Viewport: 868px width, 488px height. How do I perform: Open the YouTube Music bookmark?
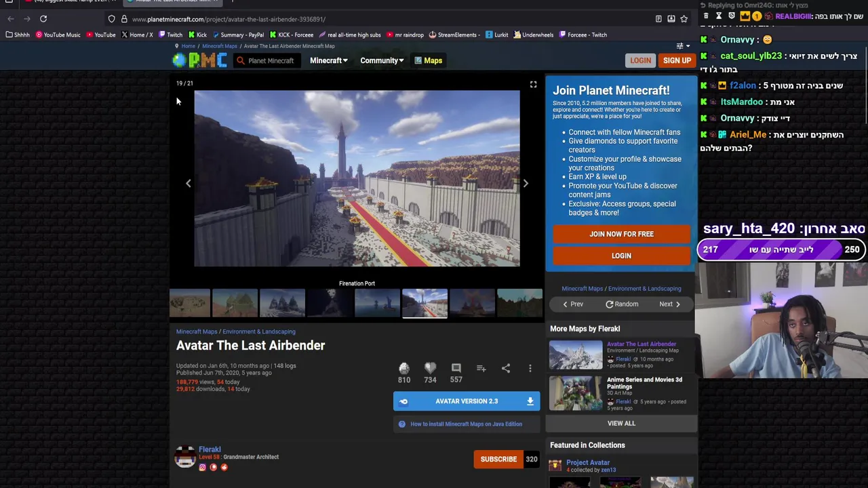pos(58,35)
